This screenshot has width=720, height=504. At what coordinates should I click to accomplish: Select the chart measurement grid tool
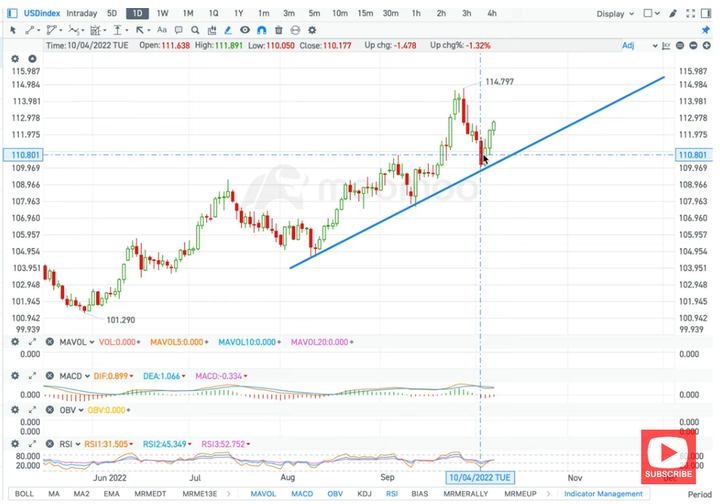[x=96, y=30]
